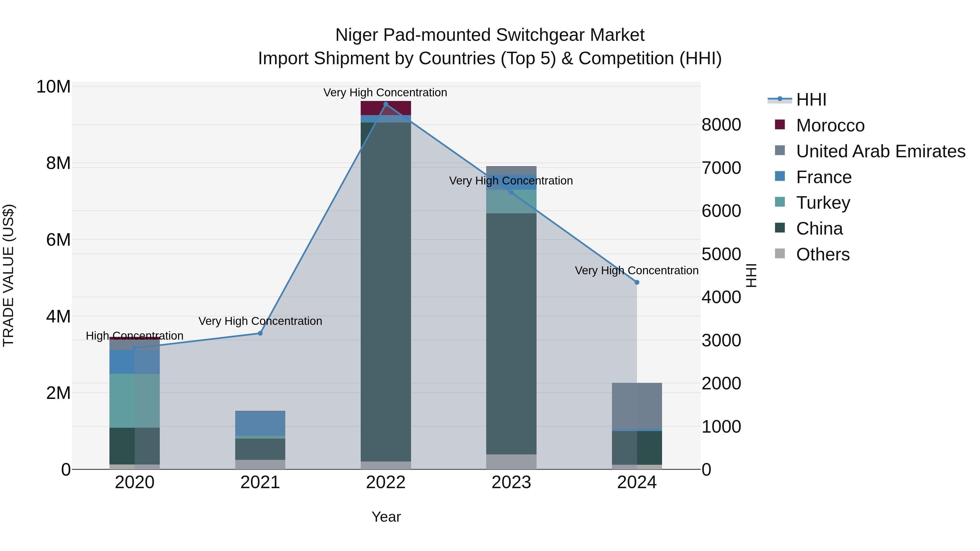Click the 'Year' x-axis title

[x=386, y=517]
